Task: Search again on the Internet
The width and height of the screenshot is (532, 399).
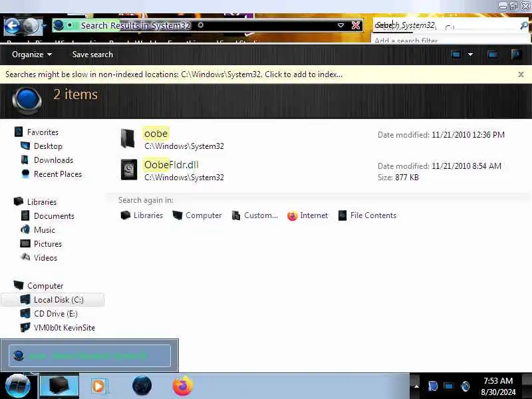Action: (308, 215)
